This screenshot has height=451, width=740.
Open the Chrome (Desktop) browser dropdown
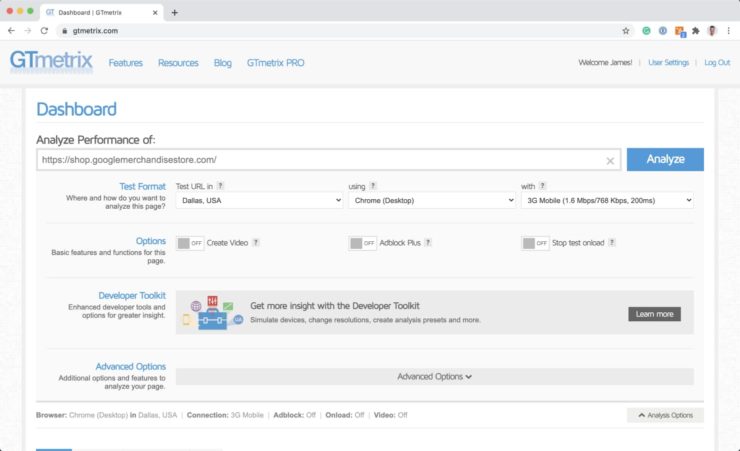point(432,200)
